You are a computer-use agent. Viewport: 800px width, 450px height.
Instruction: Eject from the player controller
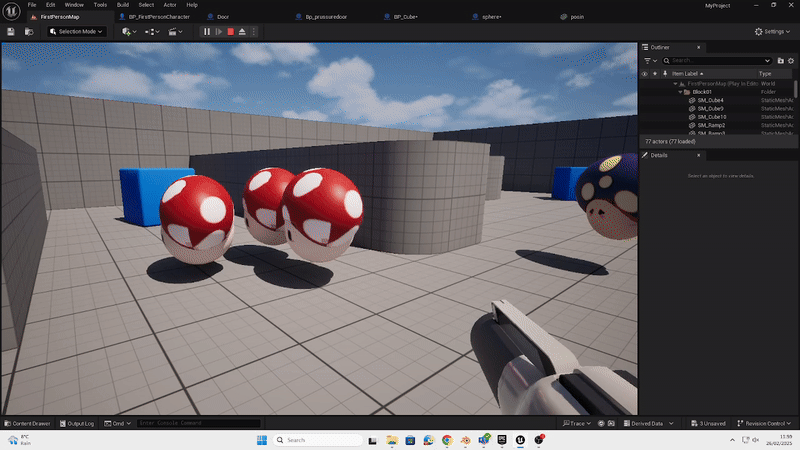coord(242,32)
